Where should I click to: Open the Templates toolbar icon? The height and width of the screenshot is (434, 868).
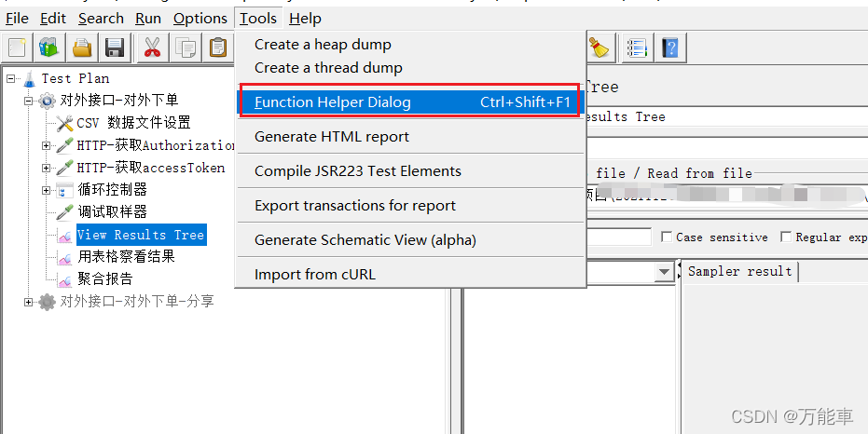48,47
